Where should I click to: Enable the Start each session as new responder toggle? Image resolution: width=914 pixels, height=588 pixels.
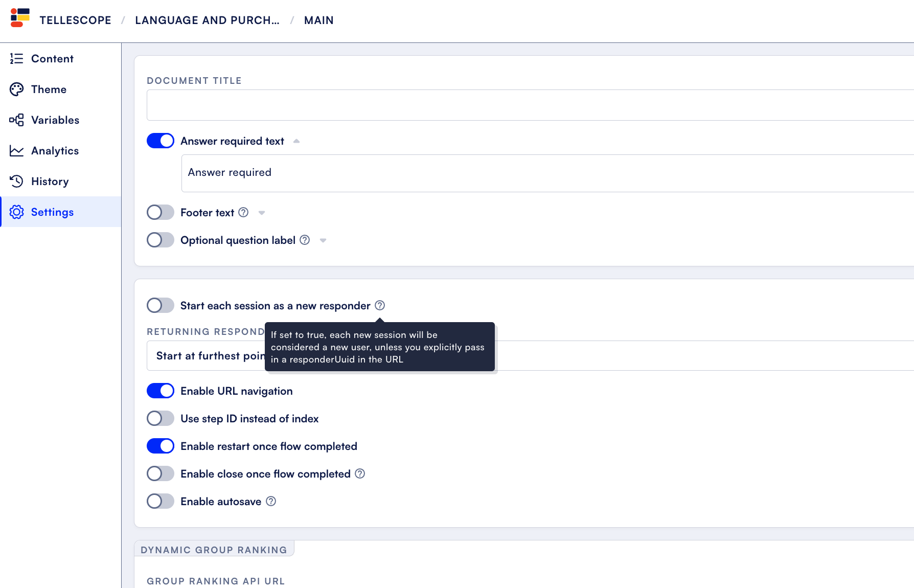click(x=161, y=305)
